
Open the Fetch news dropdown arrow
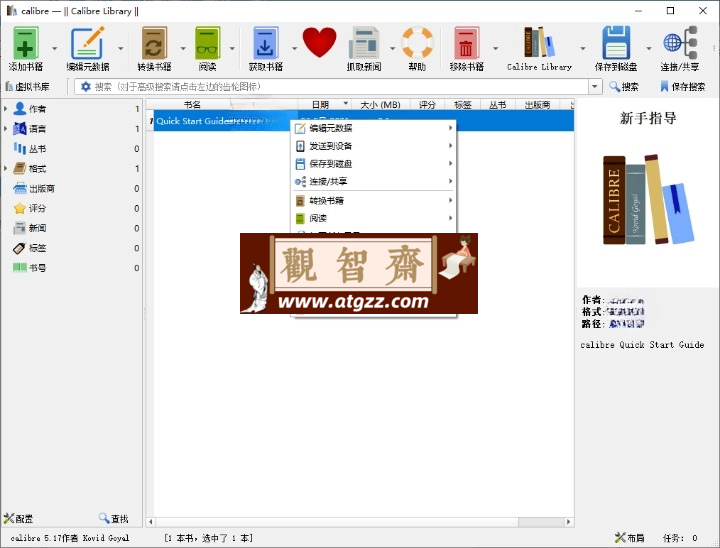[x=393, y=48]
